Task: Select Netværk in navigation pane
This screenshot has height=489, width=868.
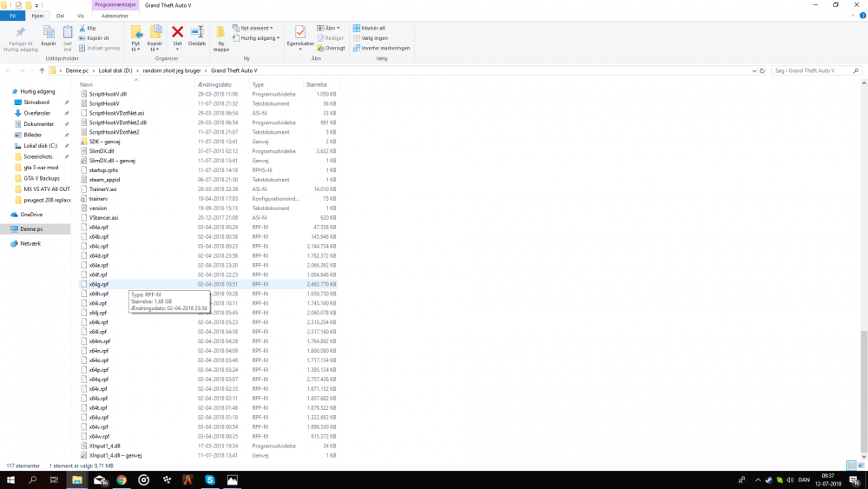Action: coord(30,243)
